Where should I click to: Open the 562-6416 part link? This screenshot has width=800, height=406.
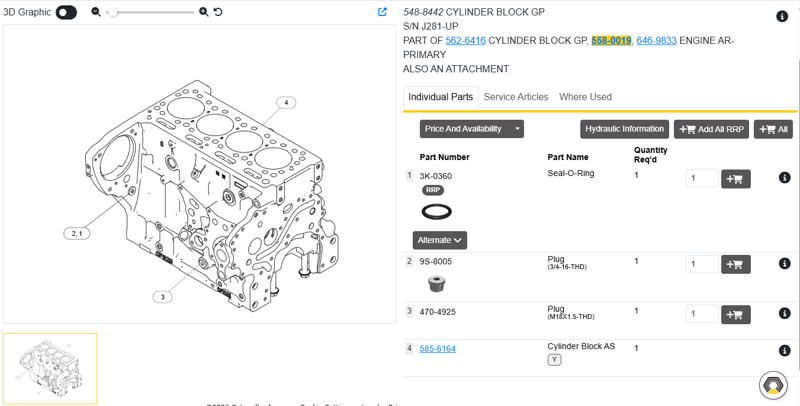click(x=465, y=41)
